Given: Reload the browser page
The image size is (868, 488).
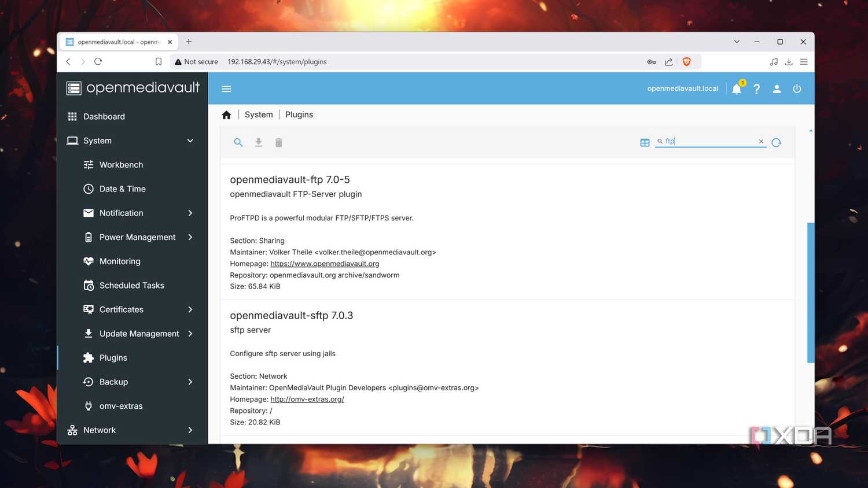Looking at the screenshot, I should 98,61.
